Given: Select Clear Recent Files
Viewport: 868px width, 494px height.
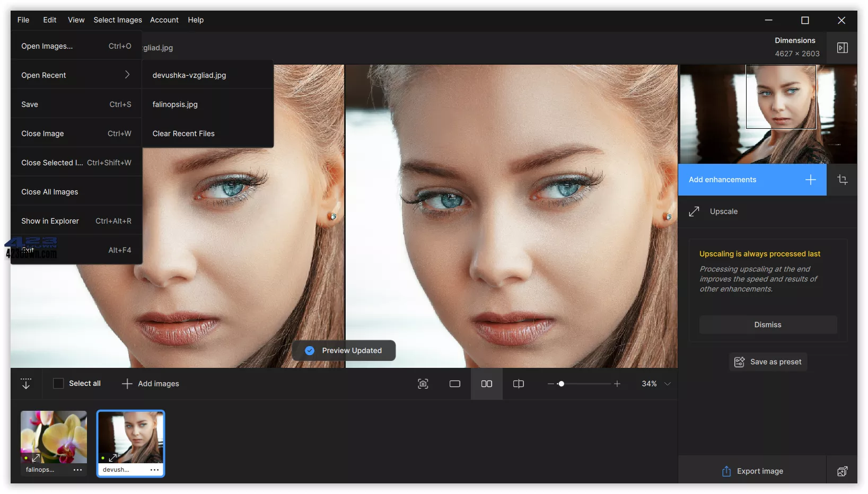Looking at the screenshot, I should 183,134.
